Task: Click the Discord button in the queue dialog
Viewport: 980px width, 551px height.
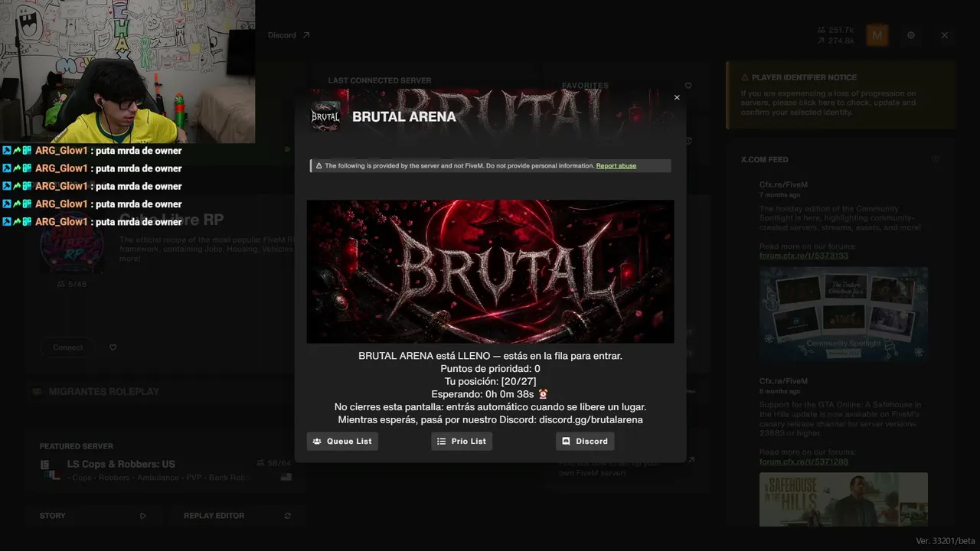Action: [x=585, y=442]
